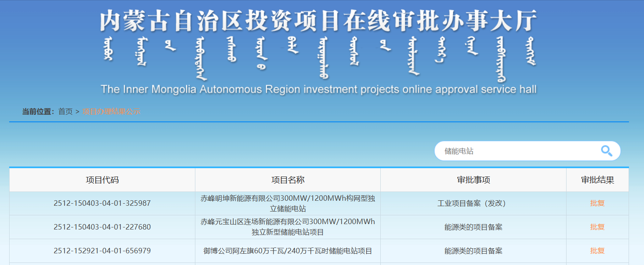Image resolution: width=644 pixels, height=265 pixels.
Task: Click project code 2512-150403-04-01-325987
Action: point(102,203)
